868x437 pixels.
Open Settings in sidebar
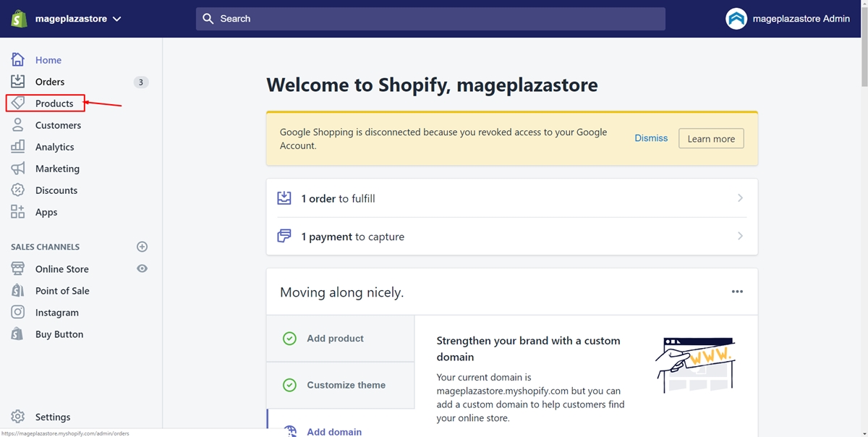coord(53,417)
